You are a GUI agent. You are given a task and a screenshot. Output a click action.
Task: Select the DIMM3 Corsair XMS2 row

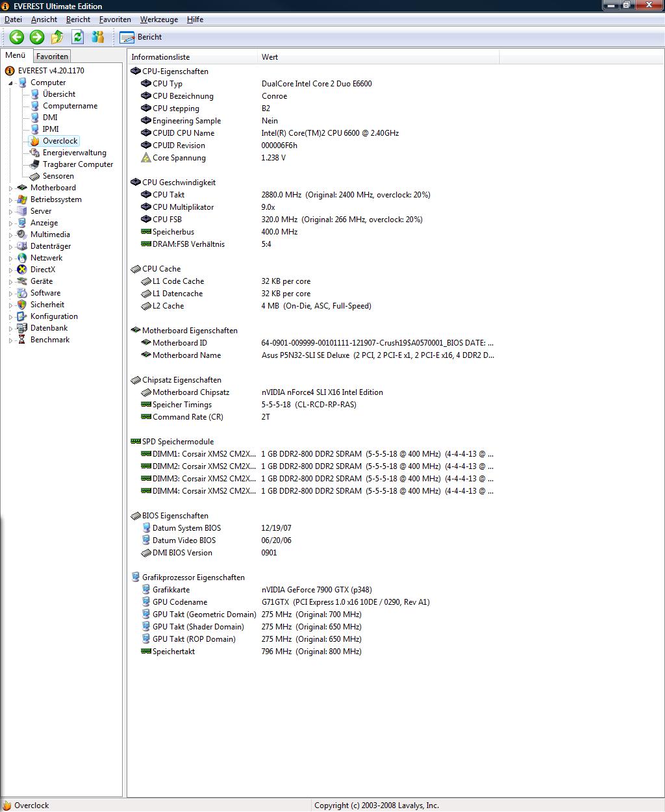pos(312,479)
